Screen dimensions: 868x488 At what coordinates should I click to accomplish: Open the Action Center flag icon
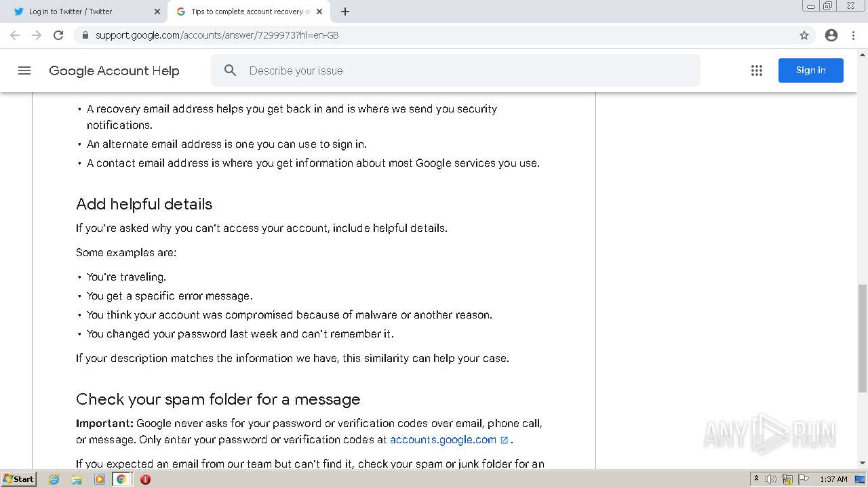[x=803, y=479]
